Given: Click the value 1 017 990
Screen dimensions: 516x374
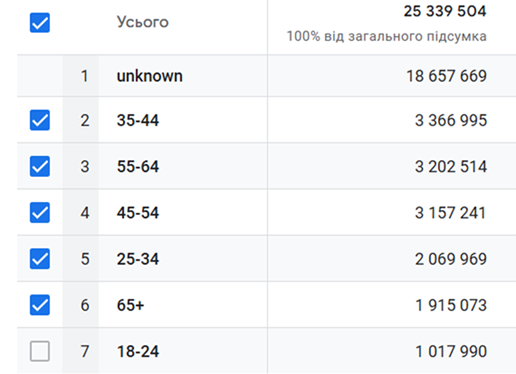Looking at the screenshot, I should pos(451,351).
